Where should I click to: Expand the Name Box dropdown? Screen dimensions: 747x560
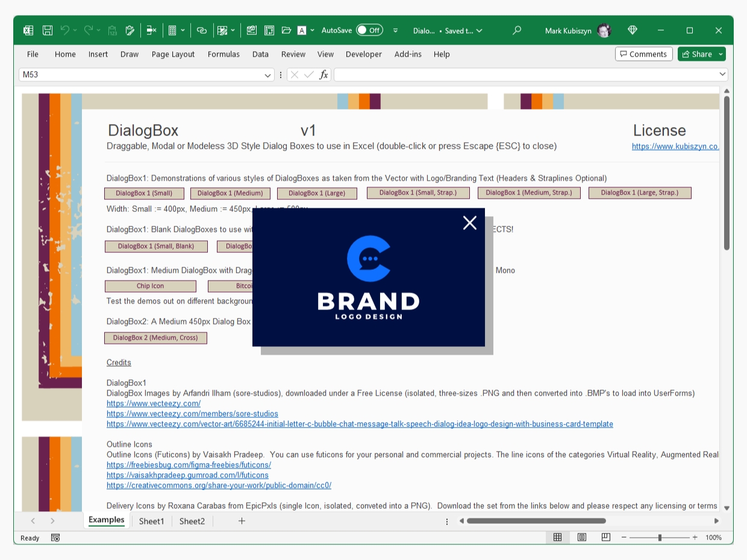[268, 75]
